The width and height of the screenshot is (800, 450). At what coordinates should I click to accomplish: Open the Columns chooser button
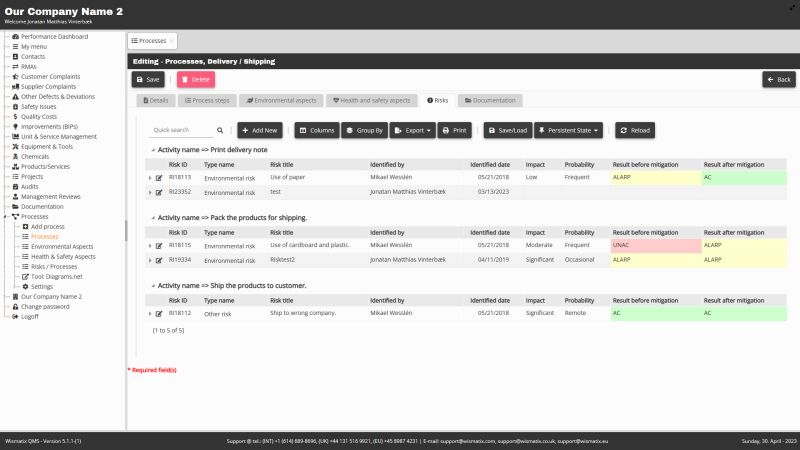click(x=317, y=131)
